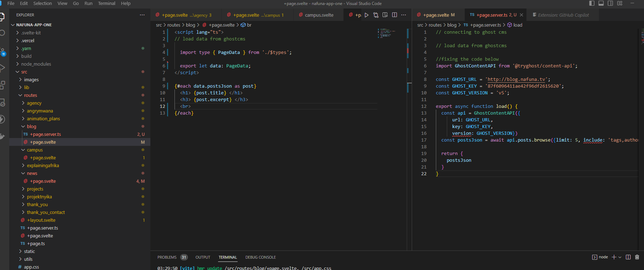Click blog in the right editor breadcrumb
Viewport: 644px width, 270px height.
(x=452, y=25)
